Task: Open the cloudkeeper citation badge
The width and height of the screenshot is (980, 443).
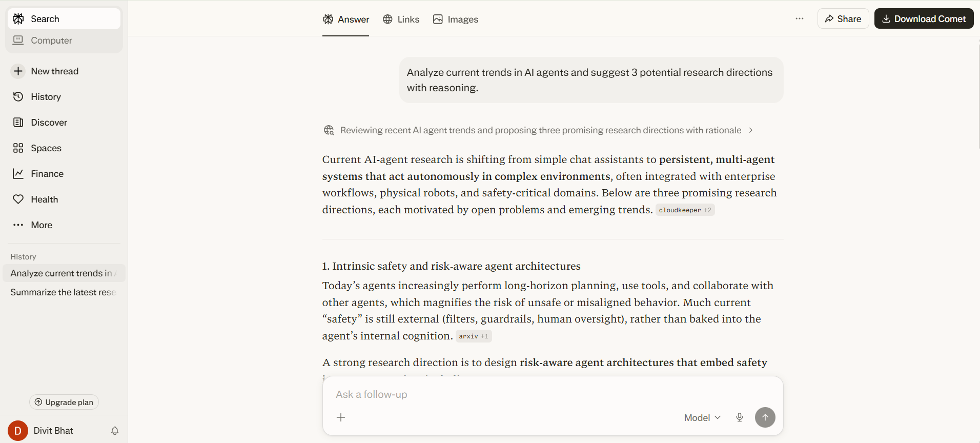Action: tap(685, 210)
